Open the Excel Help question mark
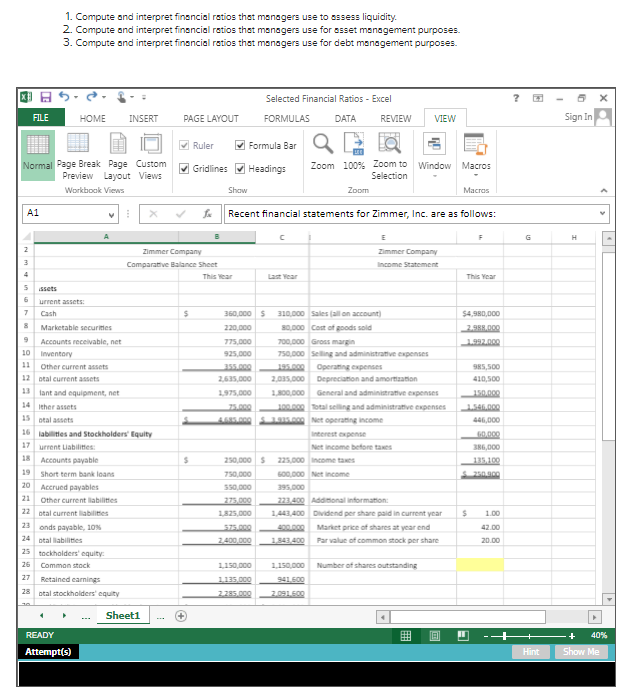Image resolution: width=631 pixels, height=698 pixels. (x=516, y=98)
